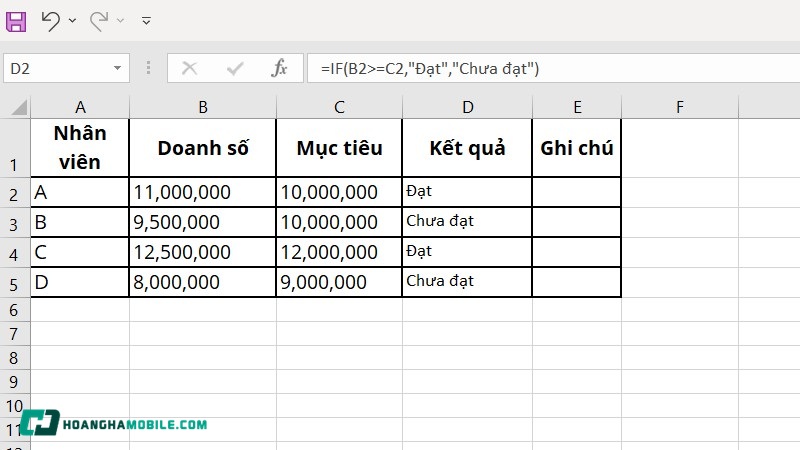Select cell with 9,000,000
This screenshot has height=450, width=800.
339,282
